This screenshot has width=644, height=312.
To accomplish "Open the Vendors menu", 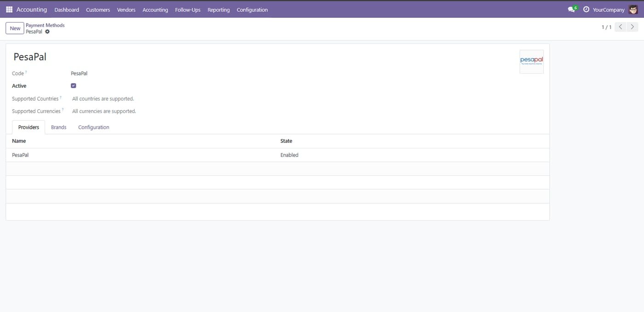I will (x=126, y=10).
